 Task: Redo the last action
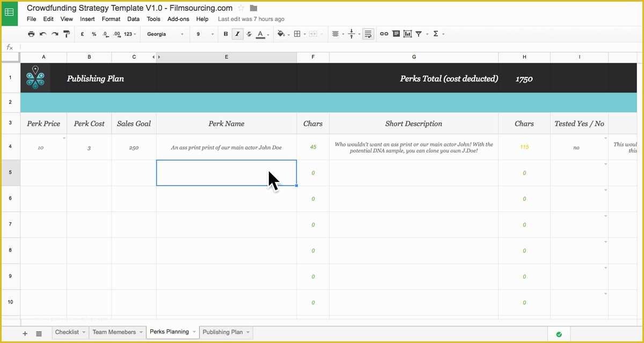tap(55, 34)
